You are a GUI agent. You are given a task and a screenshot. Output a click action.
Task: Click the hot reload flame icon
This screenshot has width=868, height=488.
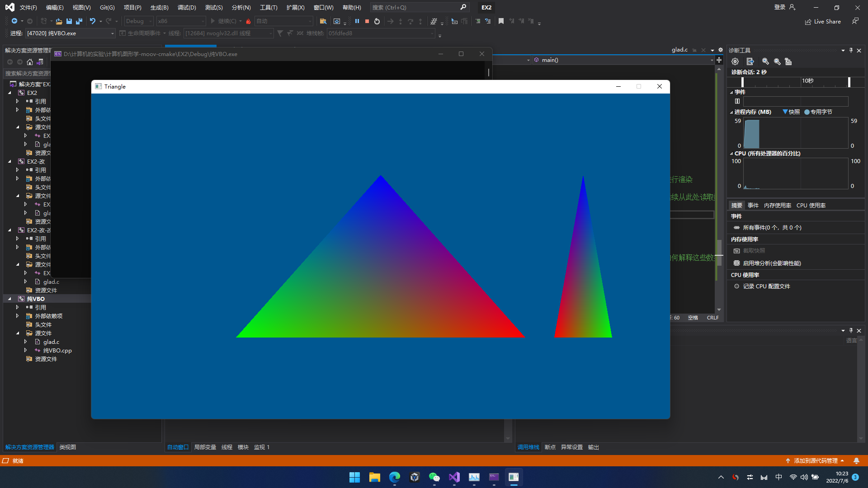tap(248, 21)
